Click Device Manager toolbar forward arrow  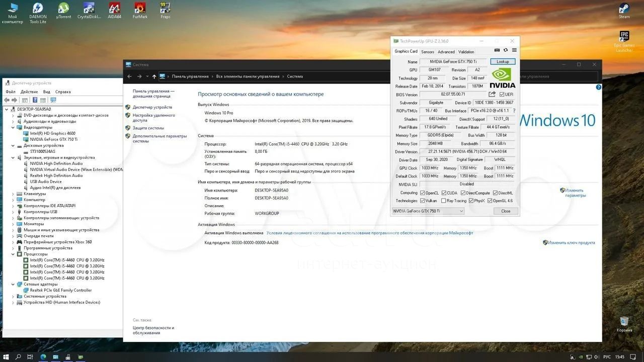(15, 100)
